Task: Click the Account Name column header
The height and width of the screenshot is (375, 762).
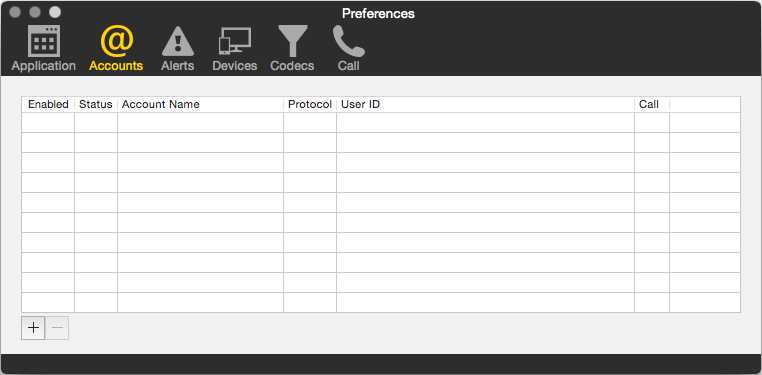Action: point(200,104)
